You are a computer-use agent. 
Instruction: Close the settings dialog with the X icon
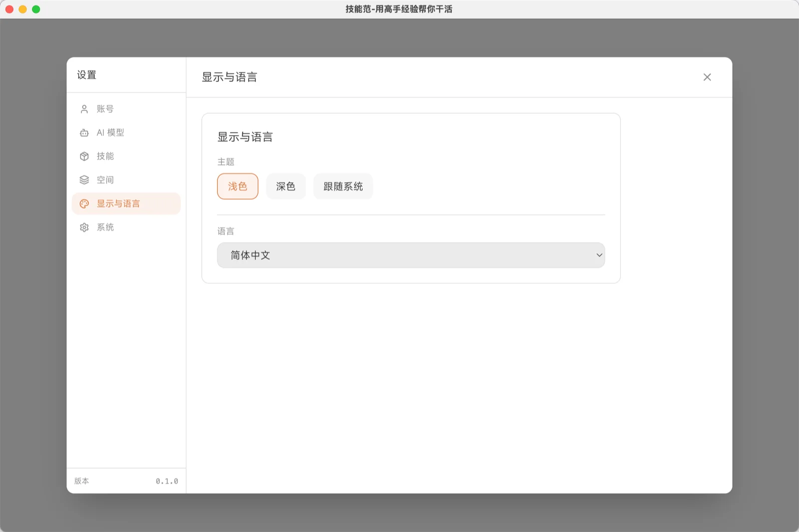tap(707, 77)
